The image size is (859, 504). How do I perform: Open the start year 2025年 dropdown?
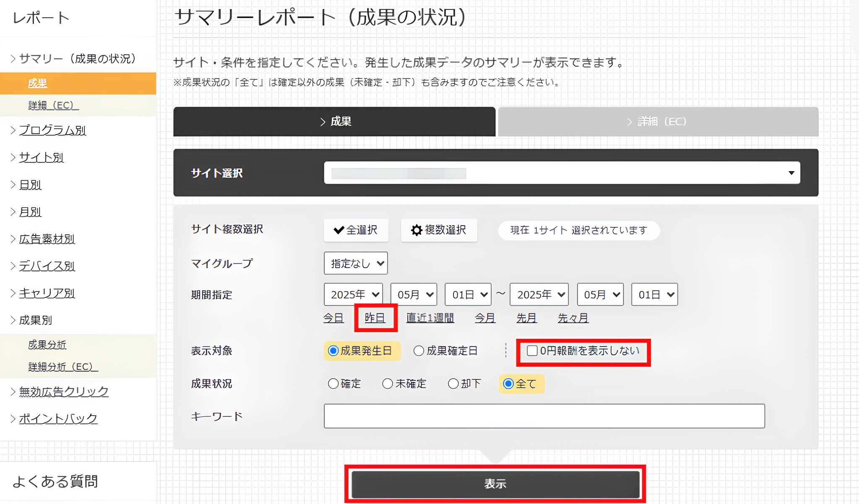(353, 294)
